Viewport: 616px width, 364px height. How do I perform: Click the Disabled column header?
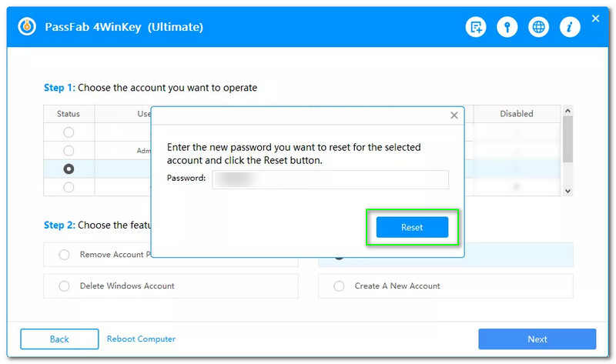tap(516, 114)
